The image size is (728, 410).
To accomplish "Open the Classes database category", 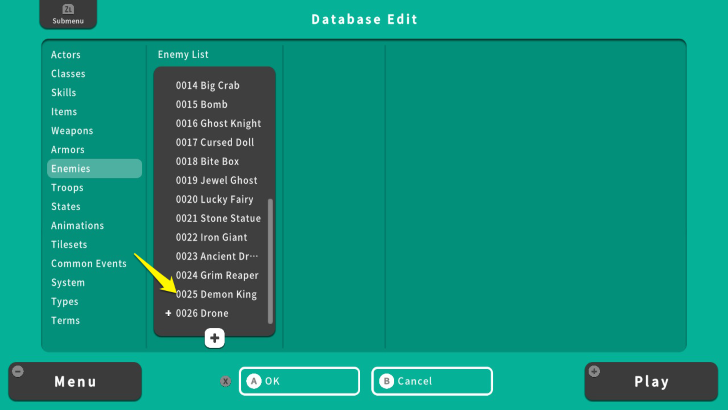I will 68,74.
